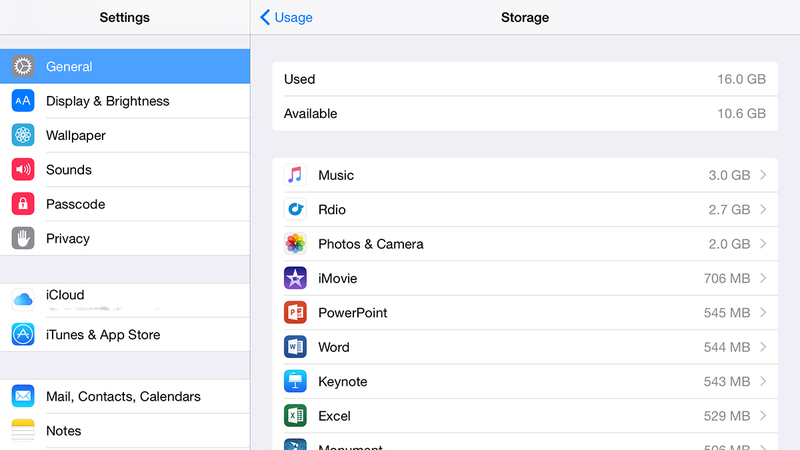Tap the PowerPoint app icon
Image resolution: width=800 pixels, height=450 pixels.
(295, 313)
